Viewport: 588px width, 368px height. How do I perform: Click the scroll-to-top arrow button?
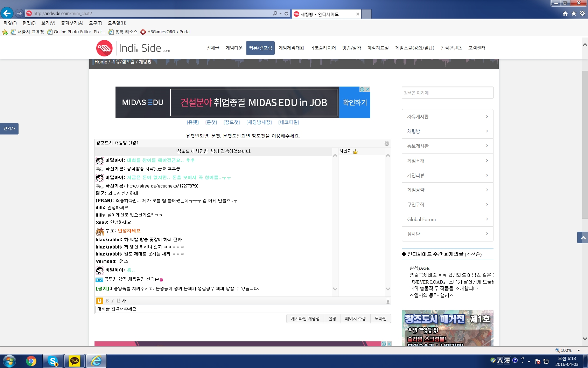pyautogui.click(x=582, y=238)
